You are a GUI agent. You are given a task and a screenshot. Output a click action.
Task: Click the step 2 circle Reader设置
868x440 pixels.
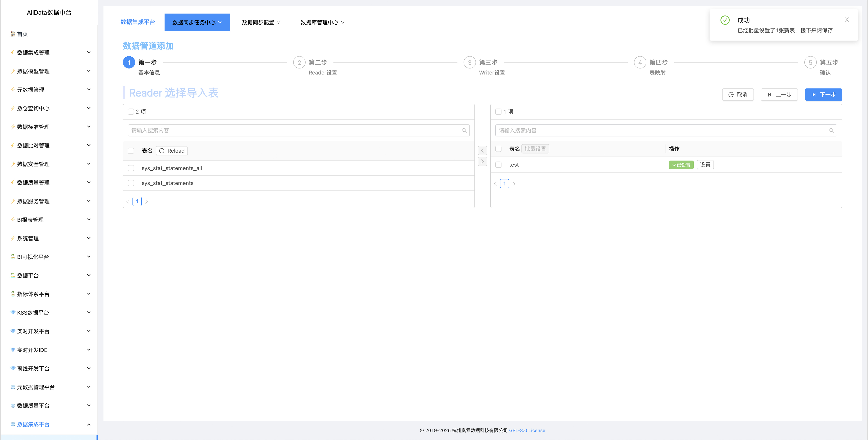tap(299, 62)
